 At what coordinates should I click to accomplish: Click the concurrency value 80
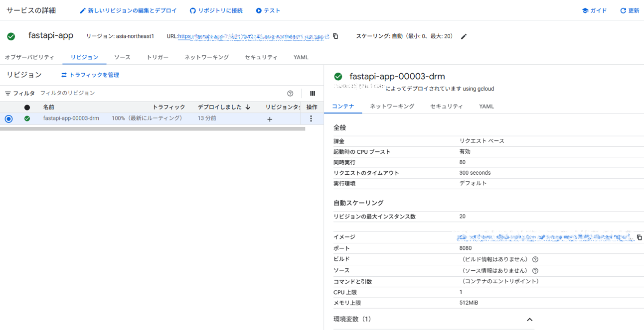pos(463,162)
